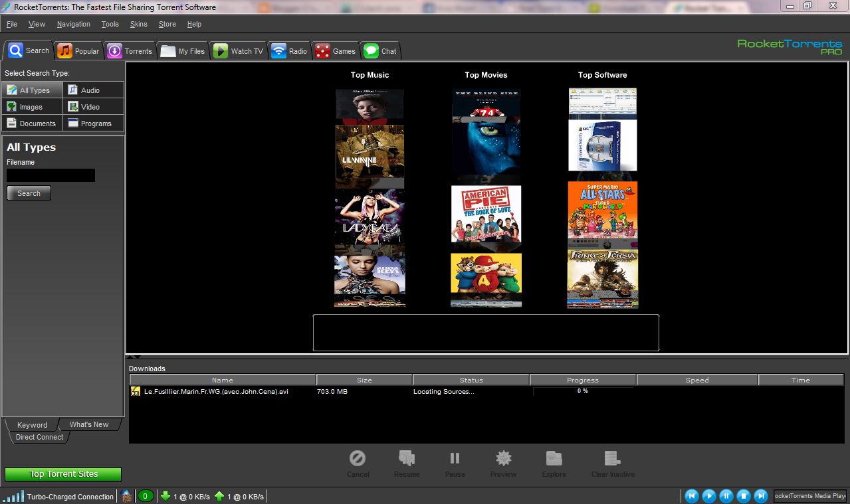
Task: Open the Torrents tab
Action: [130, 51]
